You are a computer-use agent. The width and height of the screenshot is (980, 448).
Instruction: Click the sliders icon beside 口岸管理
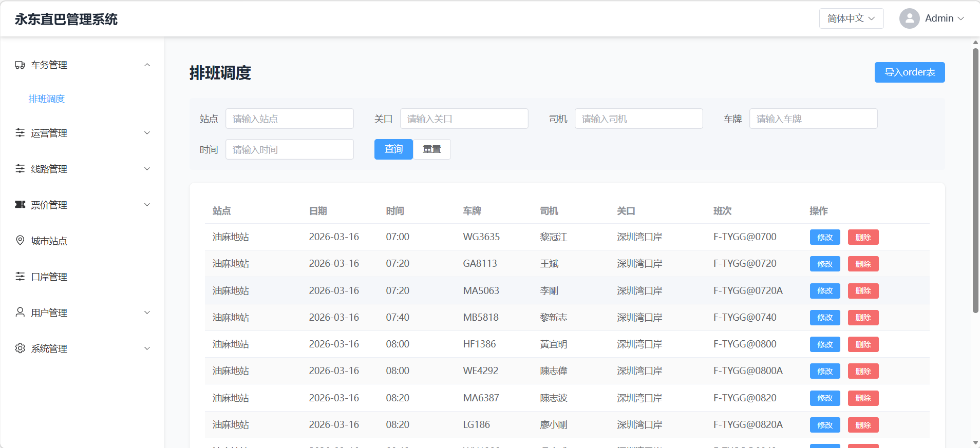(20, 277)
